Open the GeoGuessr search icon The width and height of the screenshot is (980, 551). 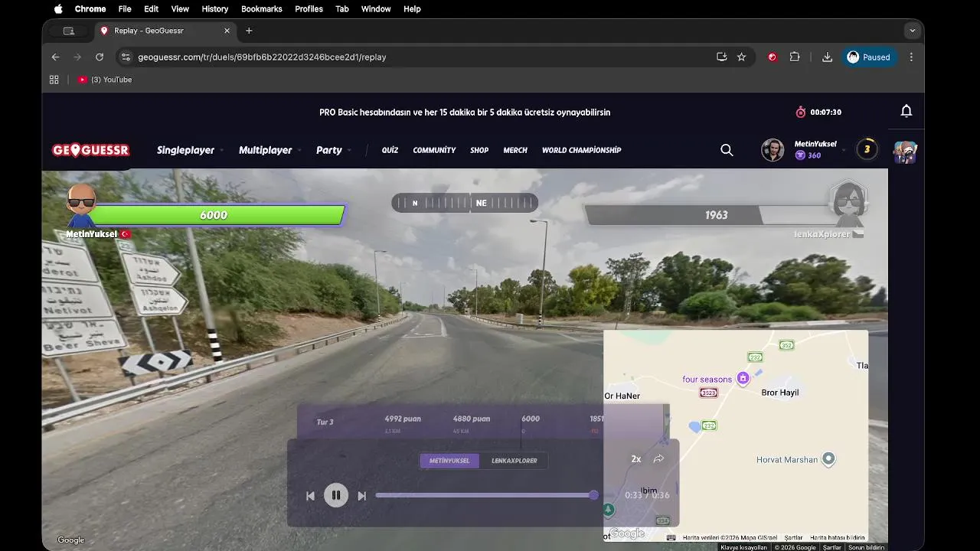click(x=727, y=150)
